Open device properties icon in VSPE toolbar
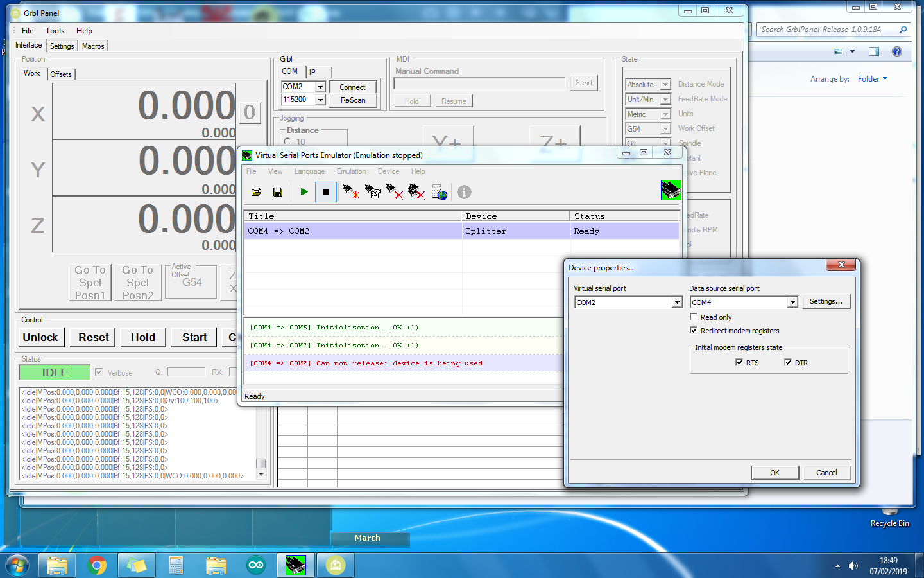 (373, 191)
